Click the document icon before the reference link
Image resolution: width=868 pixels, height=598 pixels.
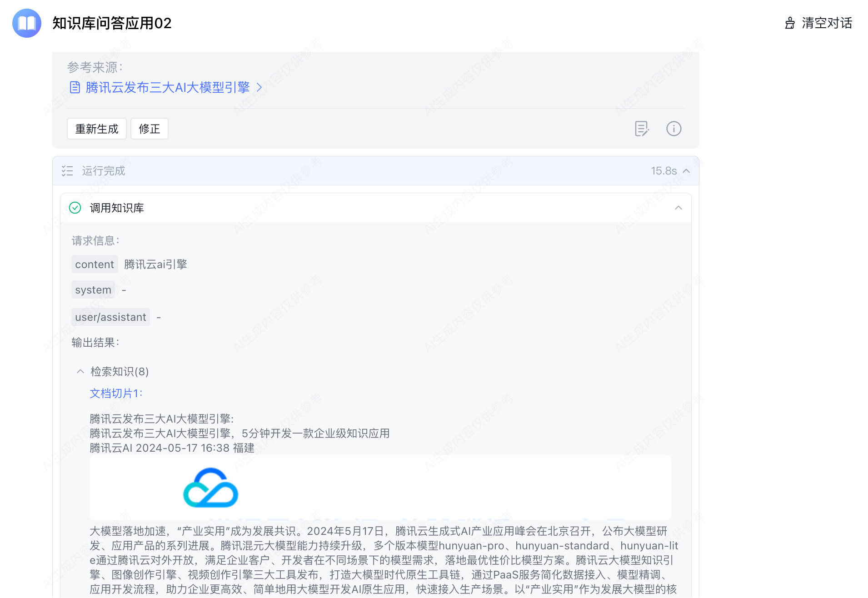pyautogui.click(x=75, y=87)
